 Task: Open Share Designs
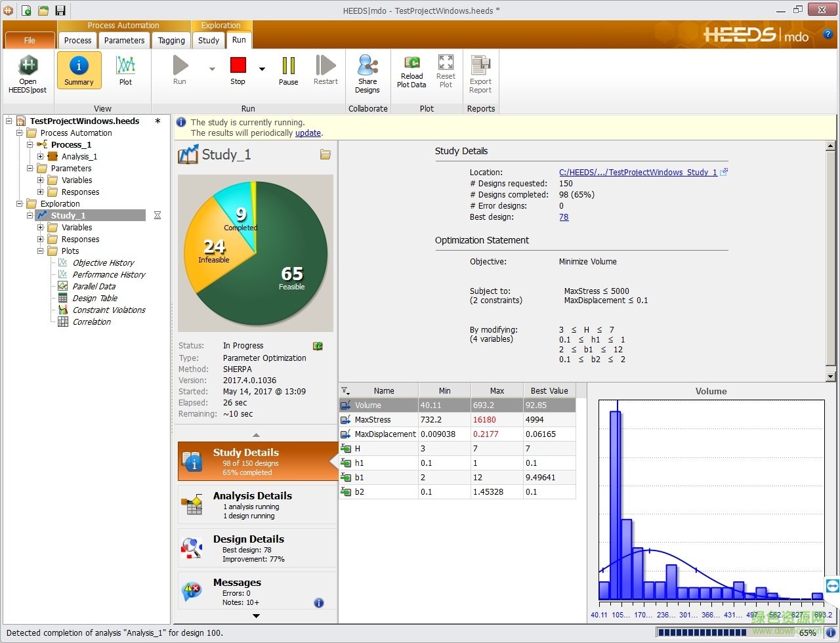click(367, 66)
